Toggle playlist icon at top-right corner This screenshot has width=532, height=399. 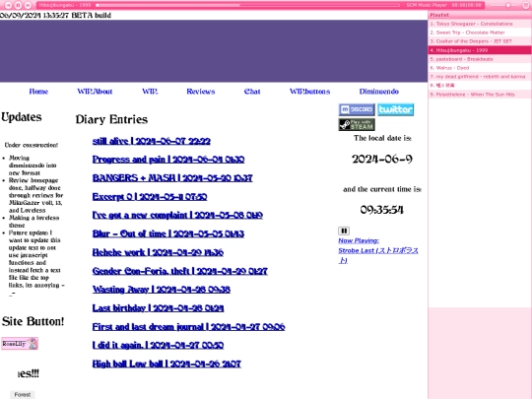(526, 5)
